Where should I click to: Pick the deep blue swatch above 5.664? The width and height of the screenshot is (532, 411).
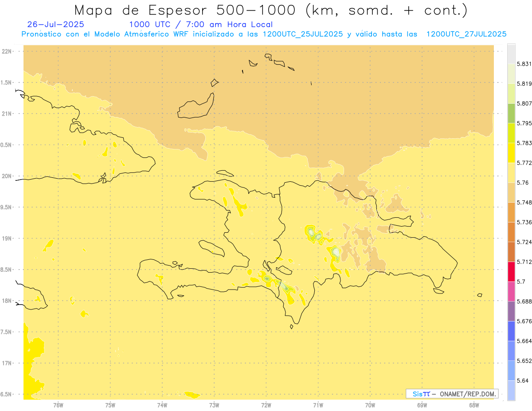tap(511, 331)
